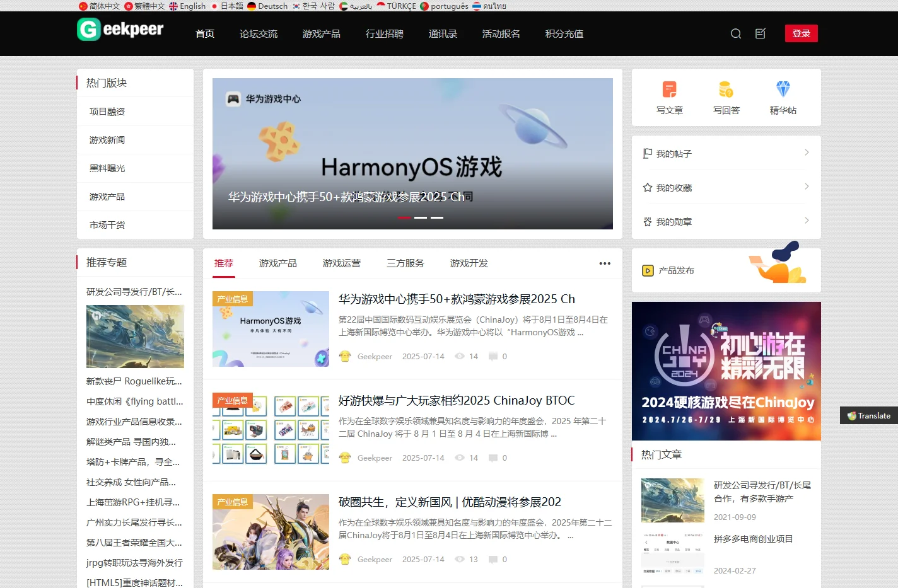Select the 推荐 tab
Screen dimensions: 898x588
coord(224,263)
